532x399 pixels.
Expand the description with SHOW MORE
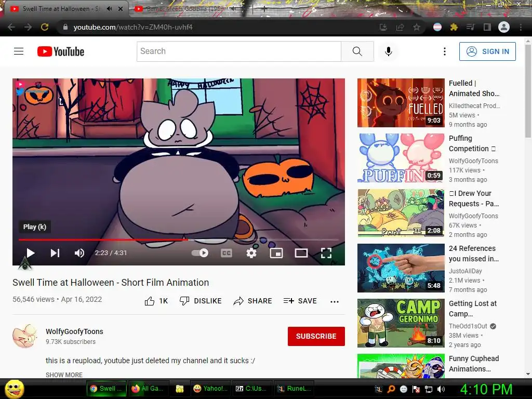(x=64, y=375)
